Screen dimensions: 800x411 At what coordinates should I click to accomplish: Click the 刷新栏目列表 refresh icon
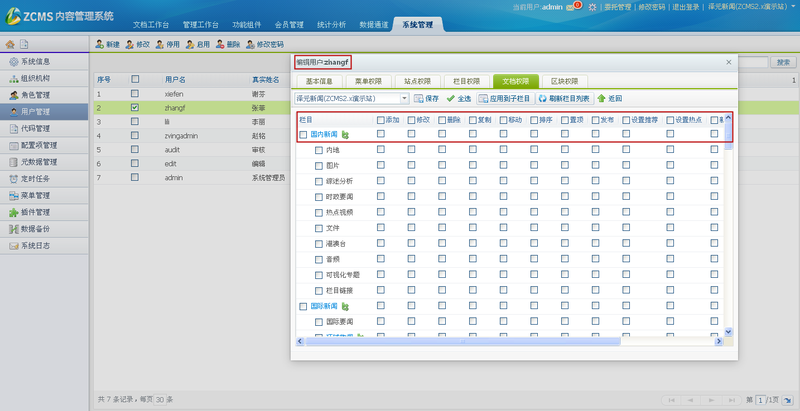pyautogui.click(x=541, y=99)
